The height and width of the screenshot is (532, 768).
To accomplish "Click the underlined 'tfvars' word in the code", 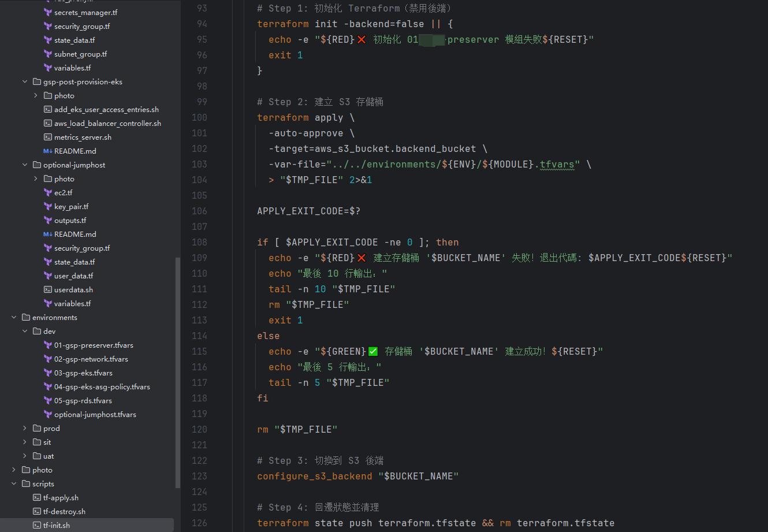I will click(x=557, y=165).
